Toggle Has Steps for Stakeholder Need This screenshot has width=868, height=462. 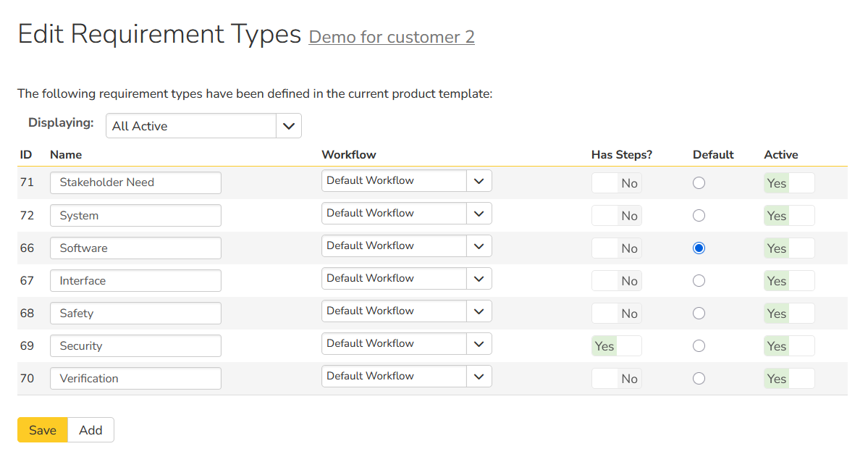616,183
